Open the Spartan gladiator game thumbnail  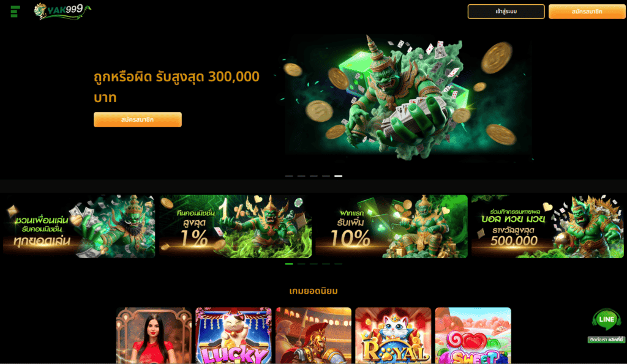(313, 336)
